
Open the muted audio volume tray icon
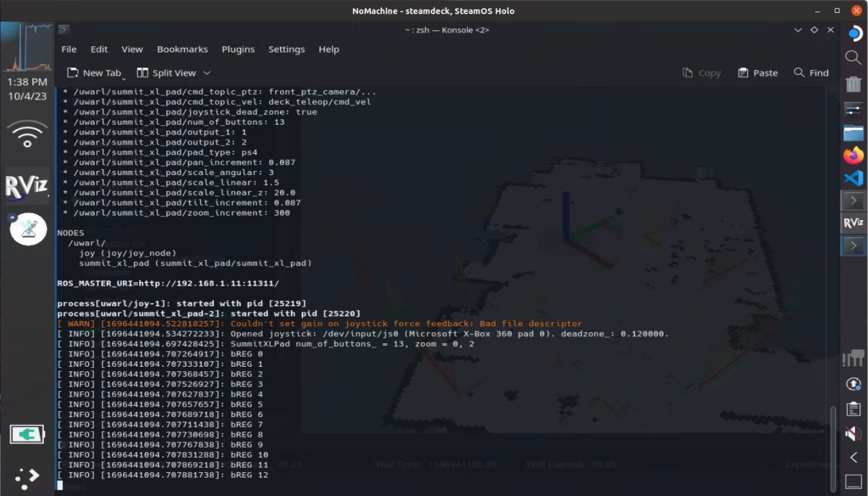coord(853,434)
